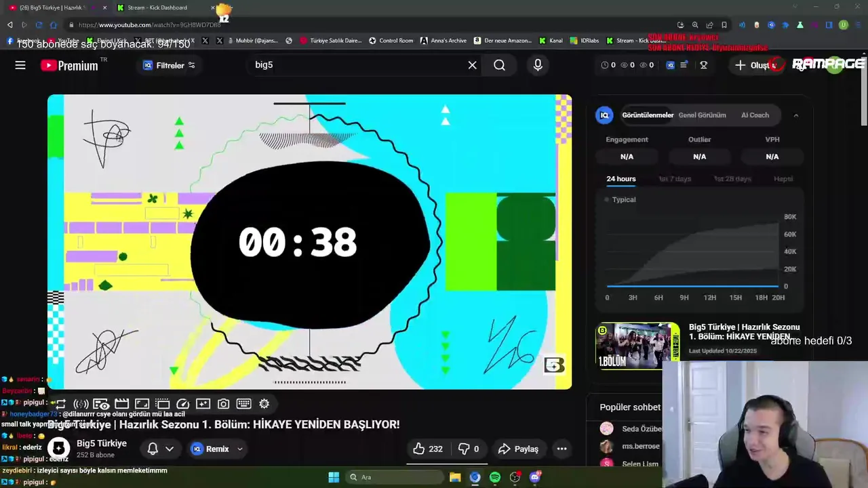The image size is (868, 488).
Task: Run the search with magnifier icon
Action: (x=499, y=65)
